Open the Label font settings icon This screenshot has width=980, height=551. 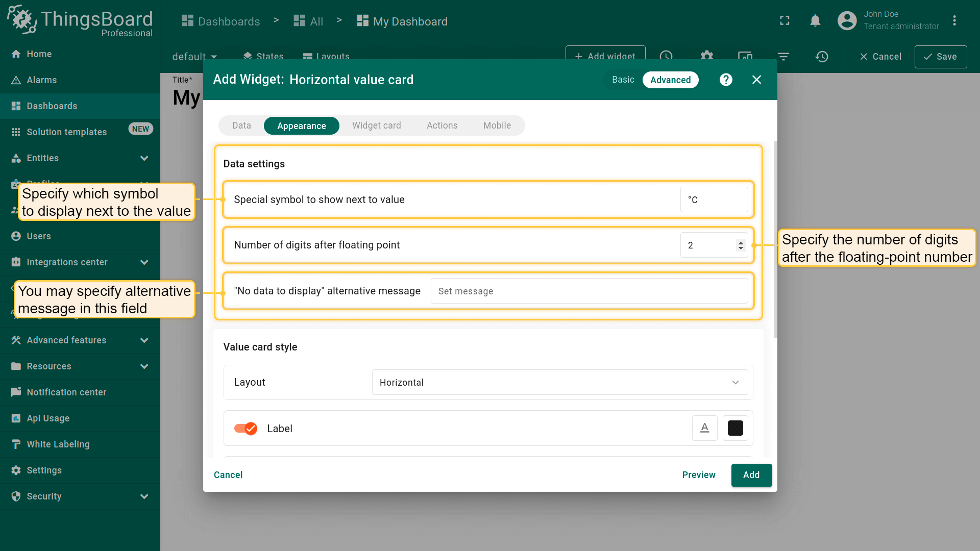pos(704,428)
